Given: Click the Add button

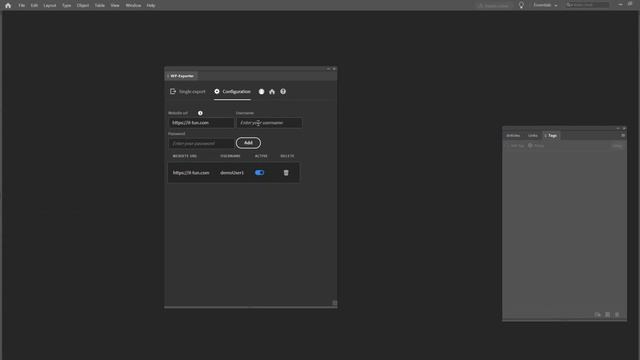Looking at the screenshot, I should (248, 143).
